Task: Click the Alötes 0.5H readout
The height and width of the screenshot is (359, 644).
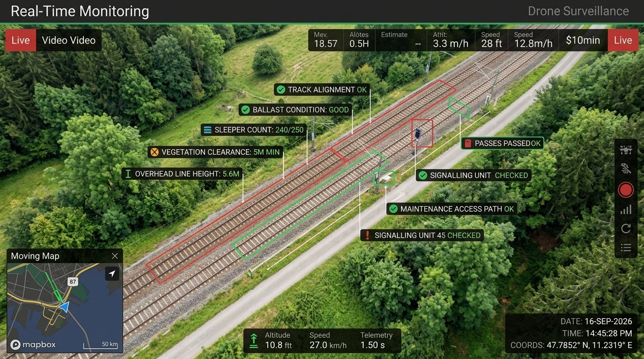Action: coord(359,40)
